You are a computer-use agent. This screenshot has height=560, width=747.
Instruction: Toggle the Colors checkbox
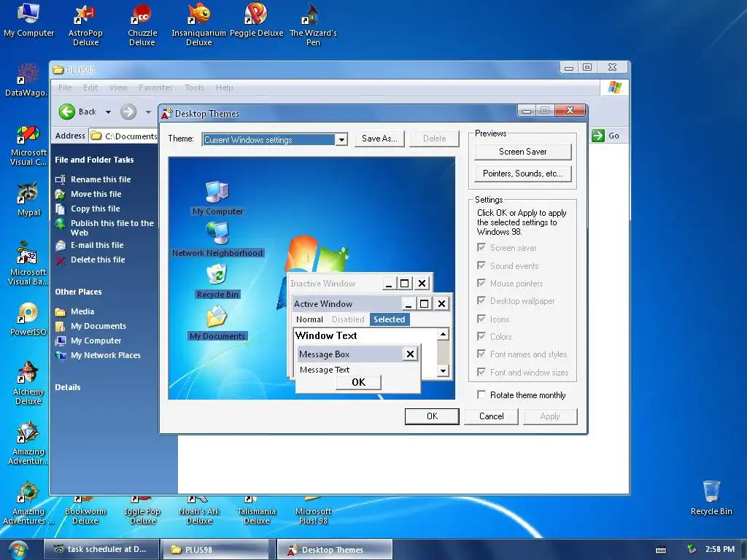[x=481, y=336]
